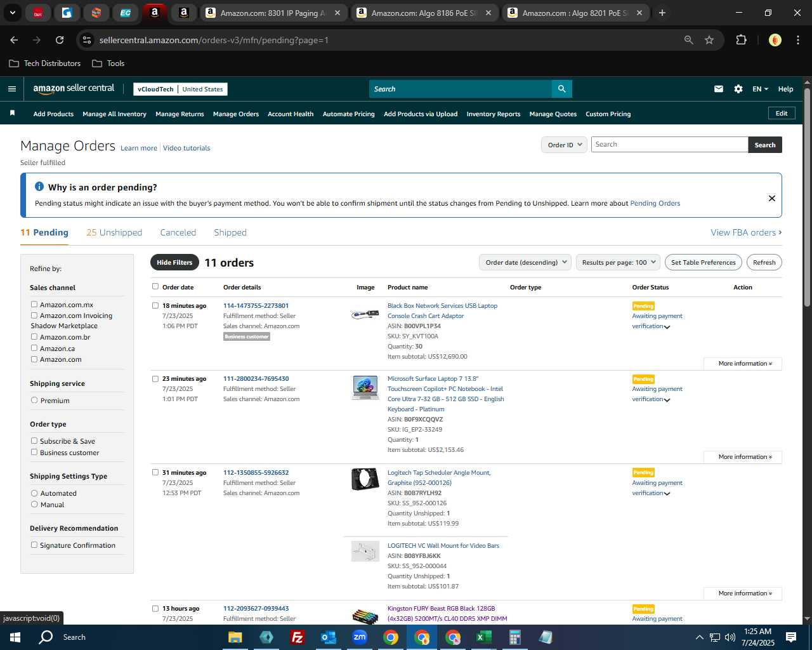Image resolution: width=812 pixels, height=650 pixels.
Task: Click the Microsoft Surface Laptop product image
Action: point(365,387)
